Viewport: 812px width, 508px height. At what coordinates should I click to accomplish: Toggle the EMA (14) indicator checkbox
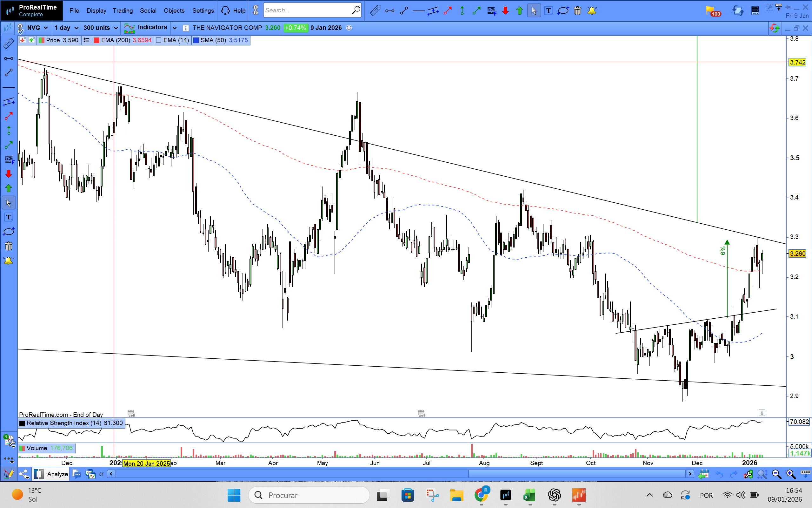tap(159, 40)
